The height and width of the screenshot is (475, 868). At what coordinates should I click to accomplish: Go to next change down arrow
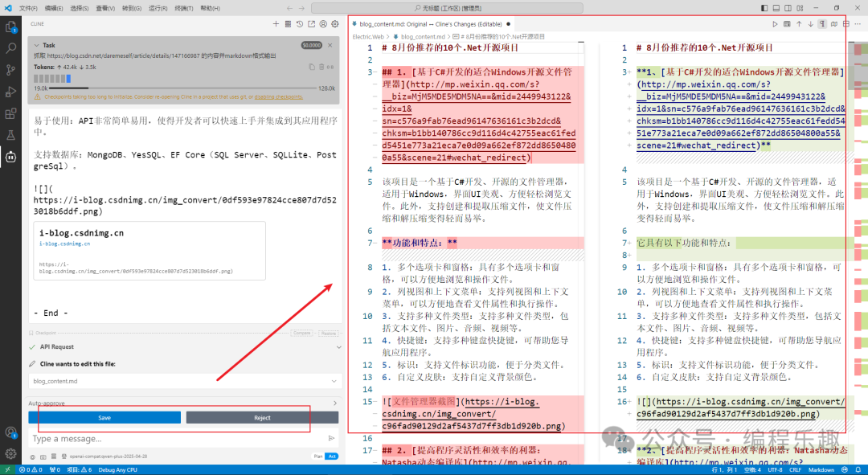pyautogui.click(x=810, y=24)
